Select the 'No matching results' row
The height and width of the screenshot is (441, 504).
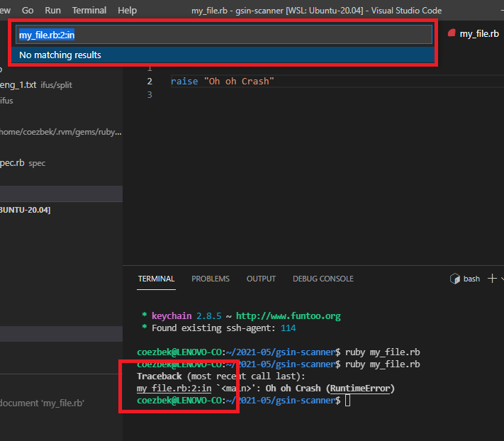pos(223,55)
